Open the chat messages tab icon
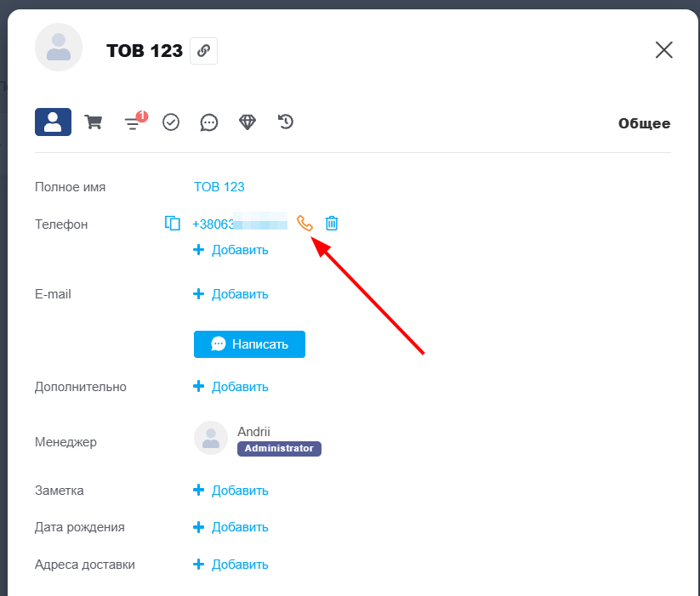 (x=209, y=122)
